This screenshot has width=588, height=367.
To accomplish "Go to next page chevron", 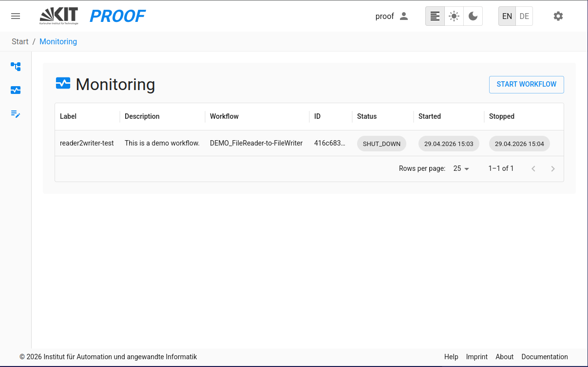I will 553,168.
